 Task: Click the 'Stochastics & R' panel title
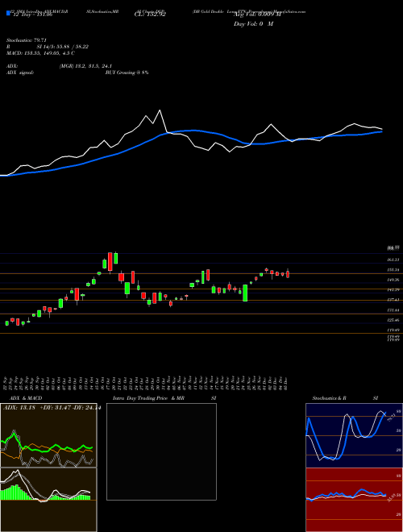329,398
